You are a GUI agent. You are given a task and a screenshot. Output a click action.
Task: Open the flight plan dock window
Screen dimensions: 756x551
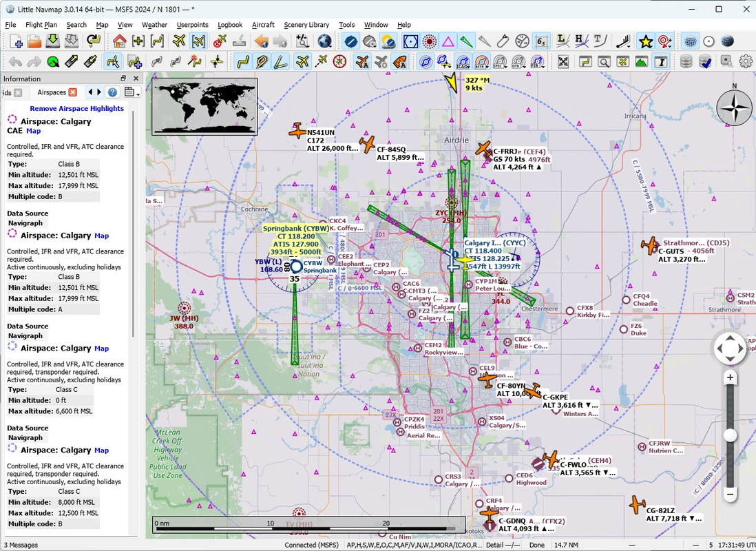click(x=585, y=62)
